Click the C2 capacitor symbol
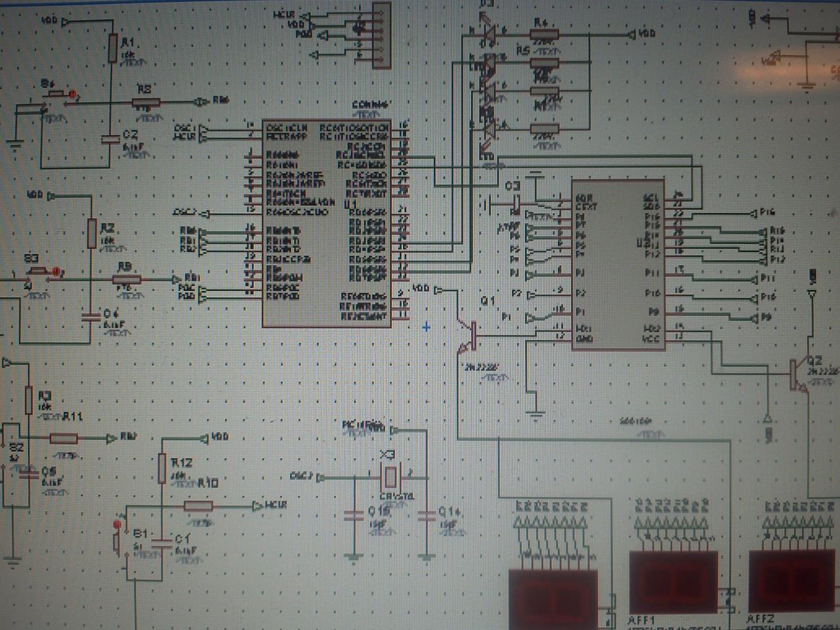 (109, 138)
